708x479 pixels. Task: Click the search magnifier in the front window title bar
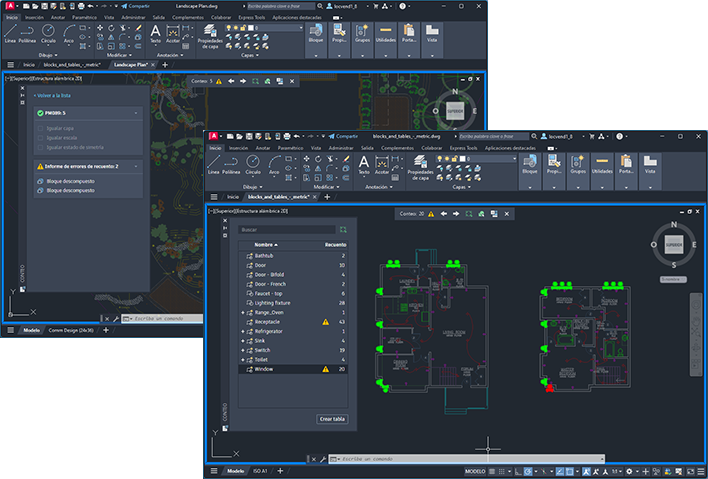point(534,136)
